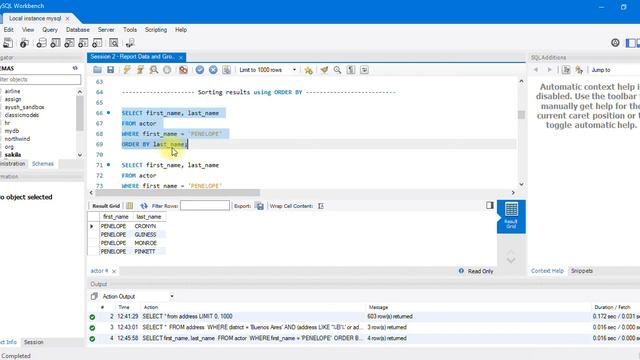Refresh schemas list icon in navigator
This screenshot has width=640, height=360.
coord(75,68)
